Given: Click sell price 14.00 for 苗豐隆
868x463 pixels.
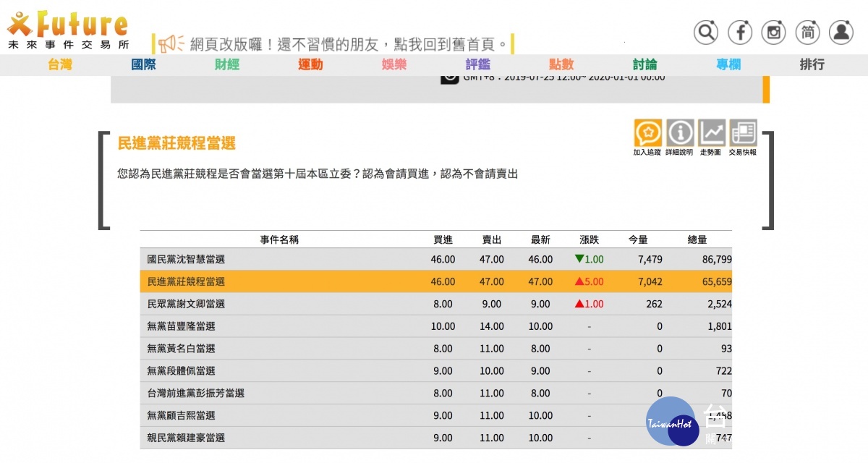Looking at the screenshot, I should (492, 326).
